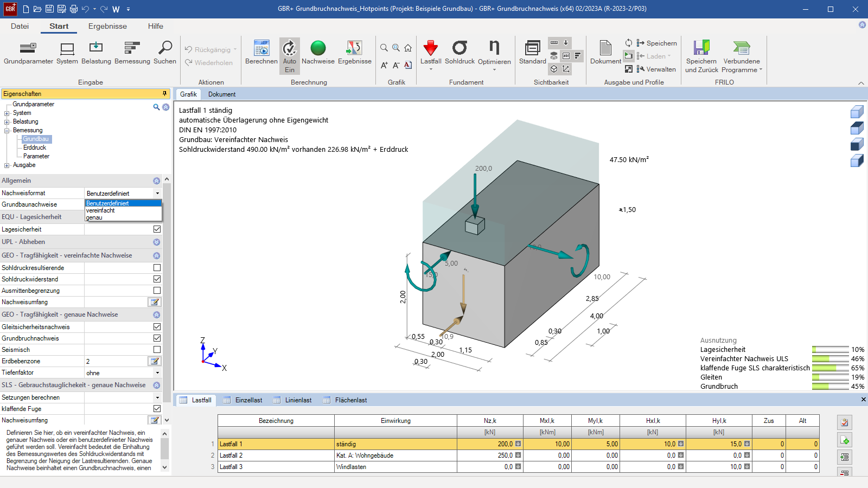Toggle the Lagesicherheit checkbox
The image size is (868, 488).
157,229
